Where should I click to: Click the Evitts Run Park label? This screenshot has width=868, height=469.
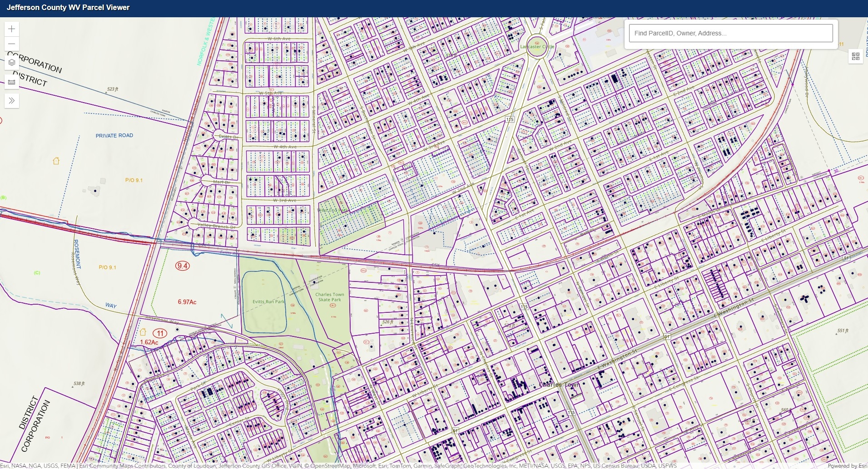pyautogui.click(x=268, y=301)
